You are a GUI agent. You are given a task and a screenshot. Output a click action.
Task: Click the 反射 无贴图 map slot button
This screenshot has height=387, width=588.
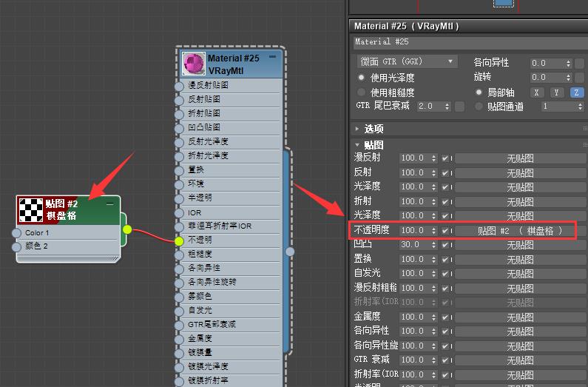pos(520,173)
